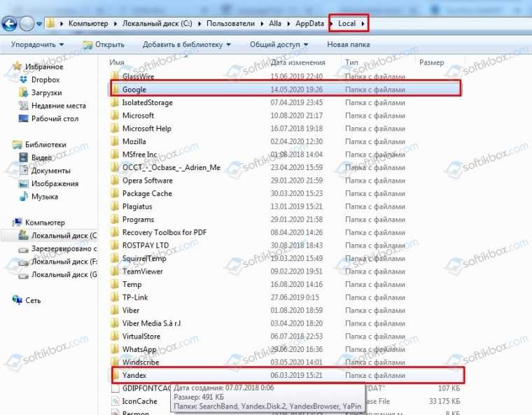This screenshot has height=415, width=532.
Task: Click the Programs folder icon
Action: coord(115,220)
